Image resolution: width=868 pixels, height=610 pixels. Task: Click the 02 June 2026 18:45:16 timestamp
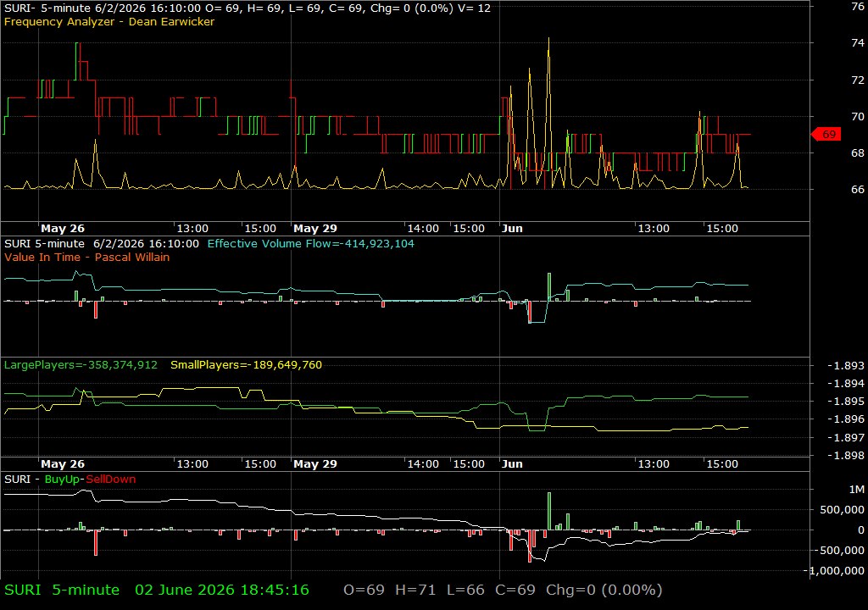click(222, 590)
